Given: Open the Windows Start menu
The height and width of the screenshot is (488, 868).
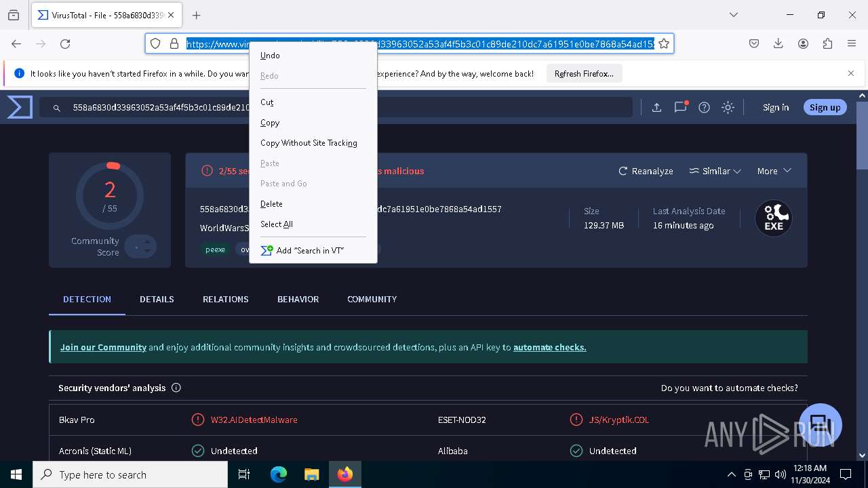Looking at the screenshot, I should pyautogui.click(x=16, y=474).
